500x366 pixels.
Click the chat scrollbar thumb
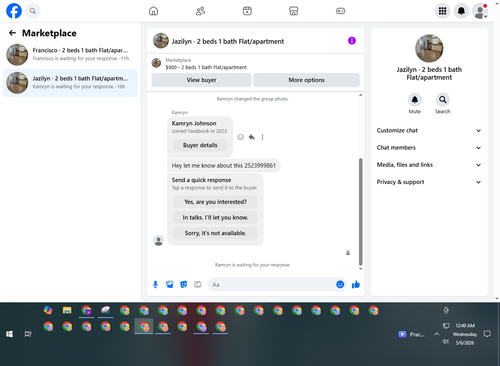coord(360,212)
